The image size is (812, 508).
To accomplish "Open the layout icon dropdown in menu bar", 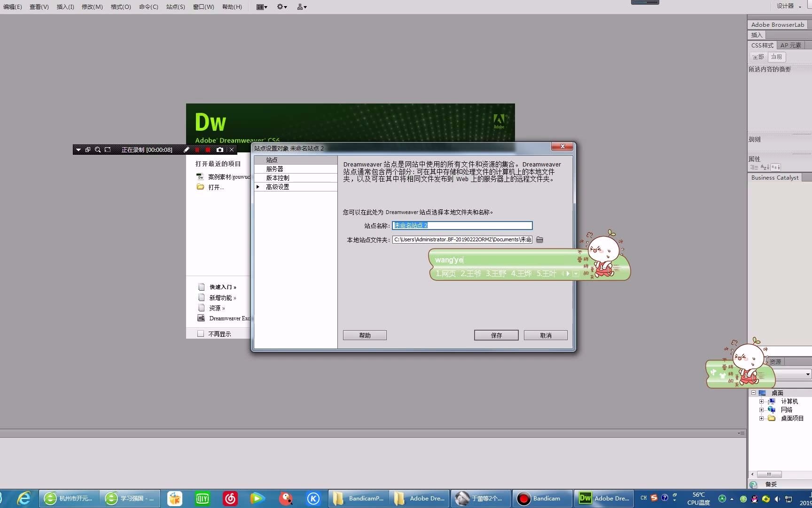I will [262, 7].
